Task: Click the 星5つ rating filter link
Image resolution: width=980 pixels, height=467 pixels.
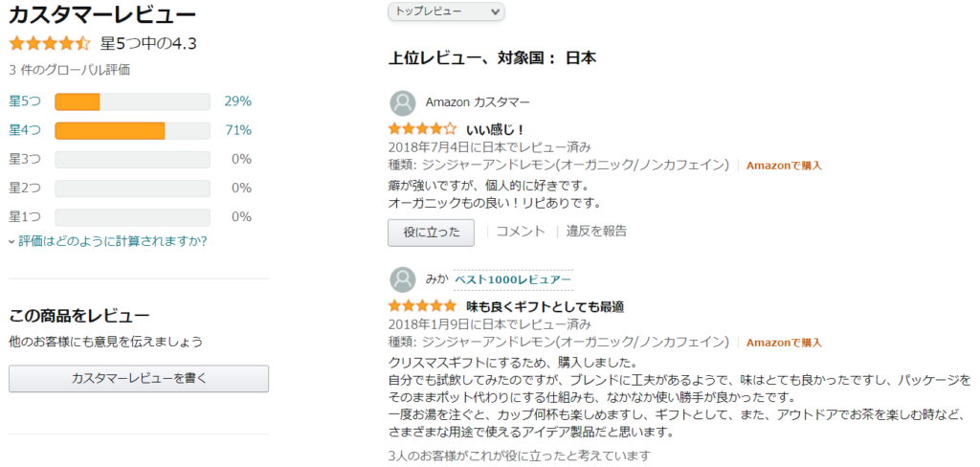Action: pos(25,100)
